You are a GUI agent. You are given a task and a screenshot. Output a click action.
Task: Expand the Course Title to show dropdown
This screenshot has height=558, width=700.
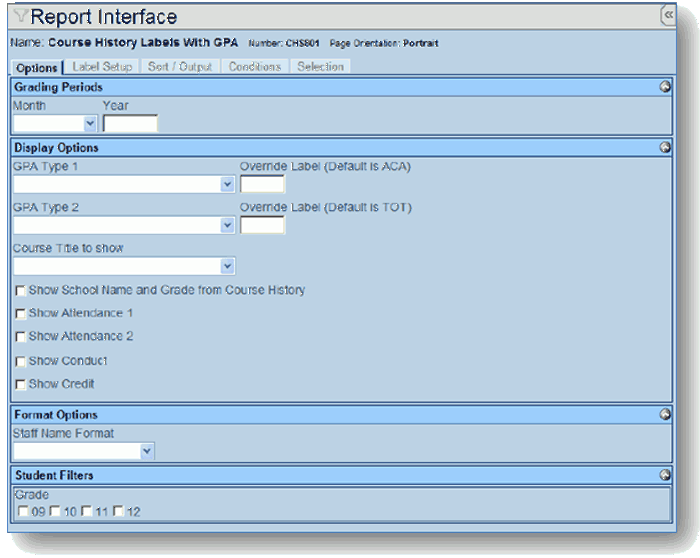[227, 266]
